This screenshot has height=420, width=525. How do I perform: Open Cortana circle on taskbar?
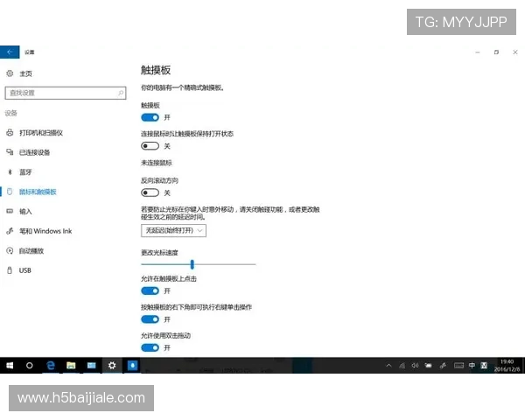click(30, 366)
